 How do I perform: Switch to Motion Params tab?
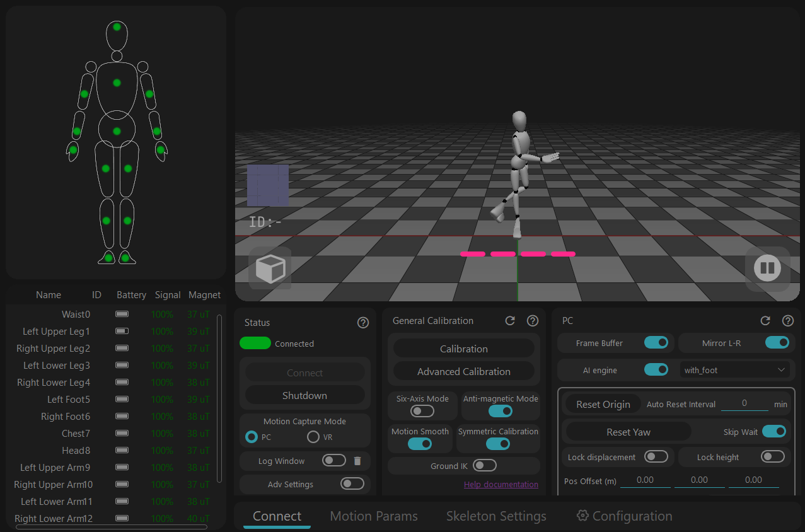374,516
